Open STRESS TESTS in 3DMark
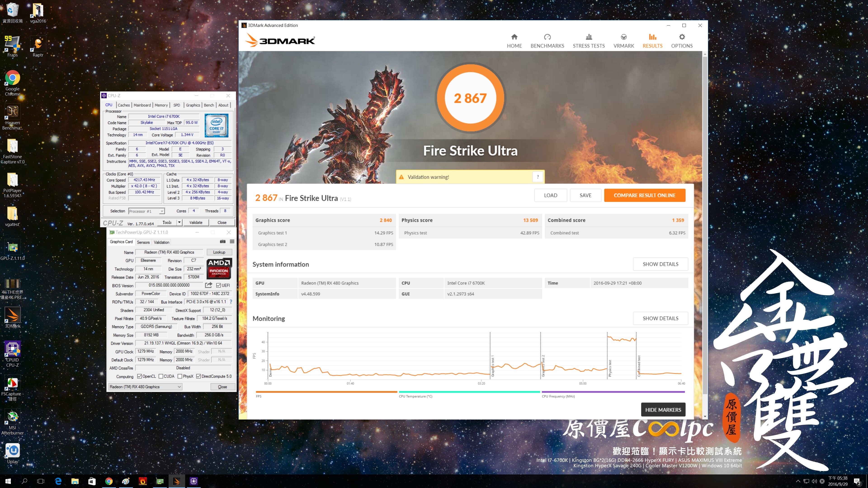Viewport: 868px width, 488px height. pyautogui.click(x=589, y=41)
